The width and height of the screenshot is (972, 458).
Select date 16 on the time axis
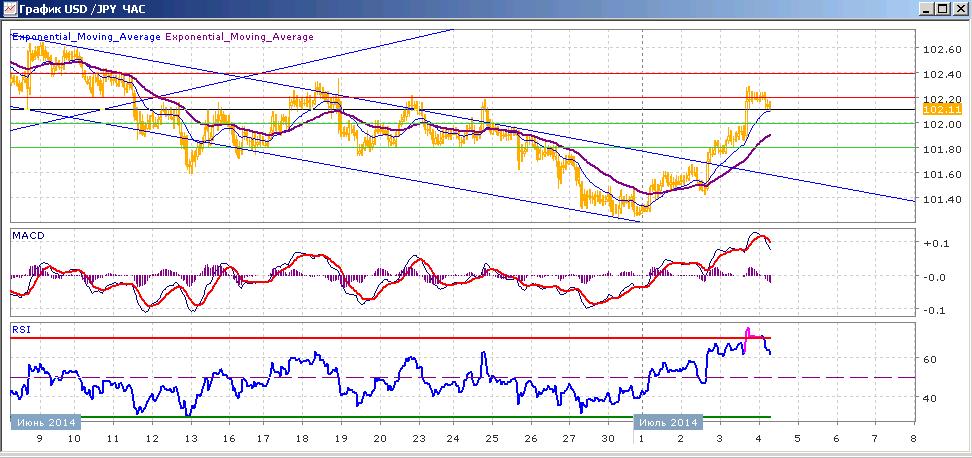228,439
